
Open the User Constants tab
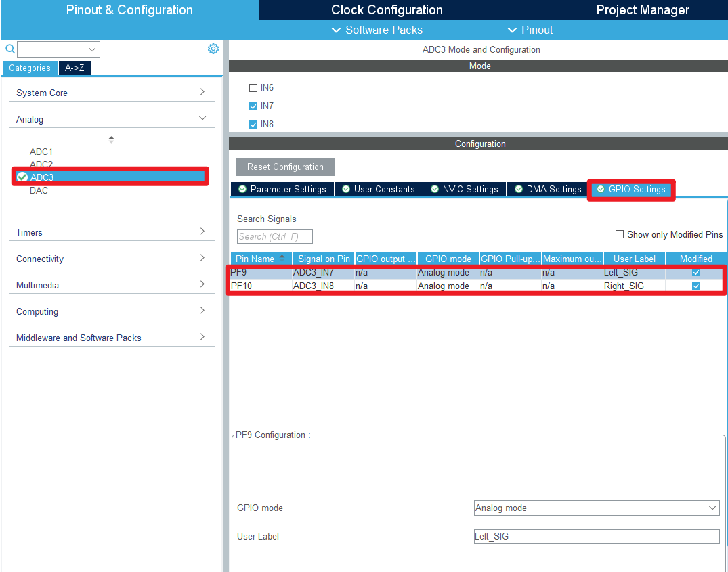(379, 190)
